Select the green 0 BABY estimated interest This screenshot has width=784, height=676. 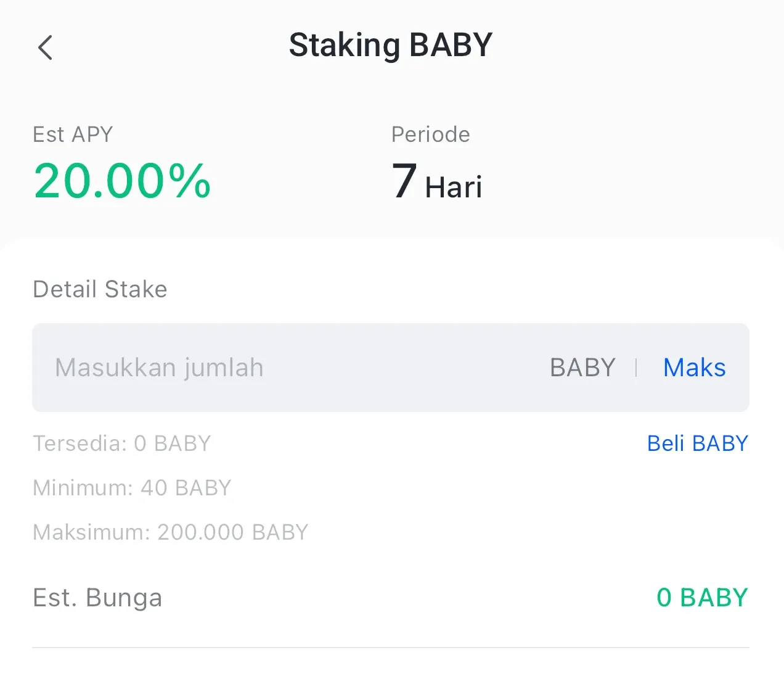702,596
